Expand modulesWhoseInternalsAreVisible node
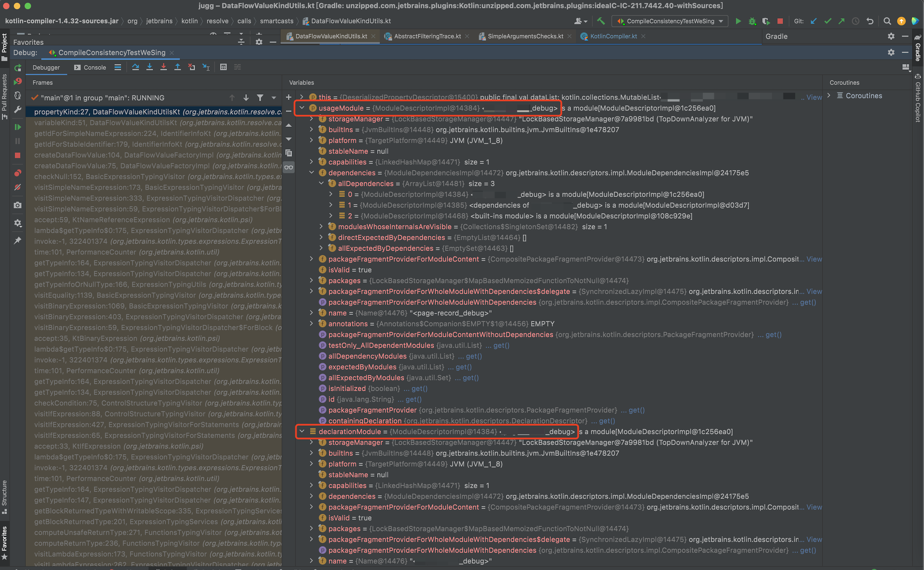Viewport: 924px width, 570px height. [x=321, y=226]
